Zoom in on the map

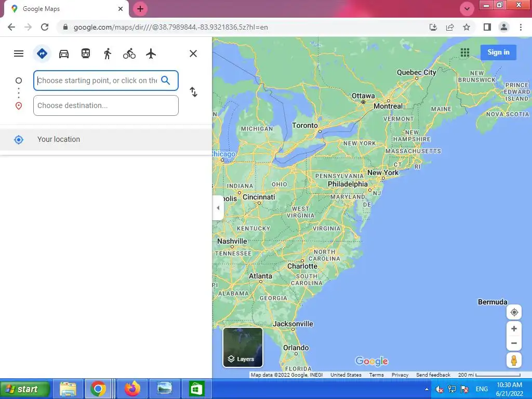pyautogui.click(x=514, y=329)
